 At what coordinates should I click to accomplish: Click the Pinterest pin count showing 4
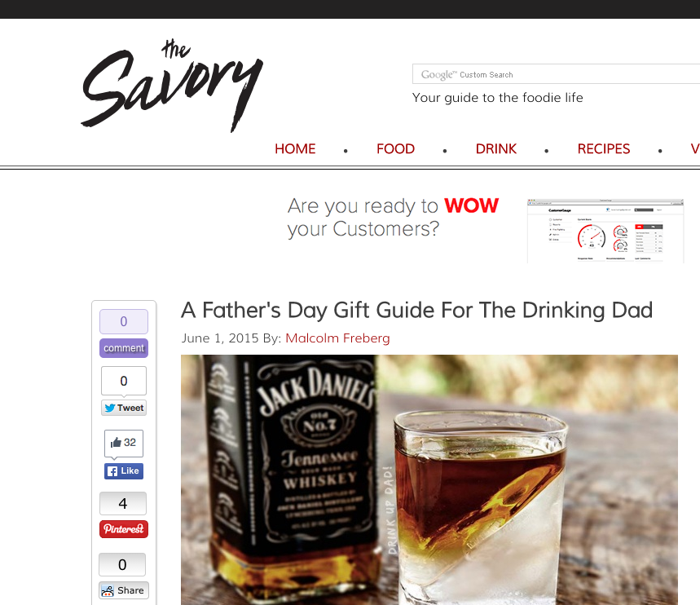(x=123, y=504)
